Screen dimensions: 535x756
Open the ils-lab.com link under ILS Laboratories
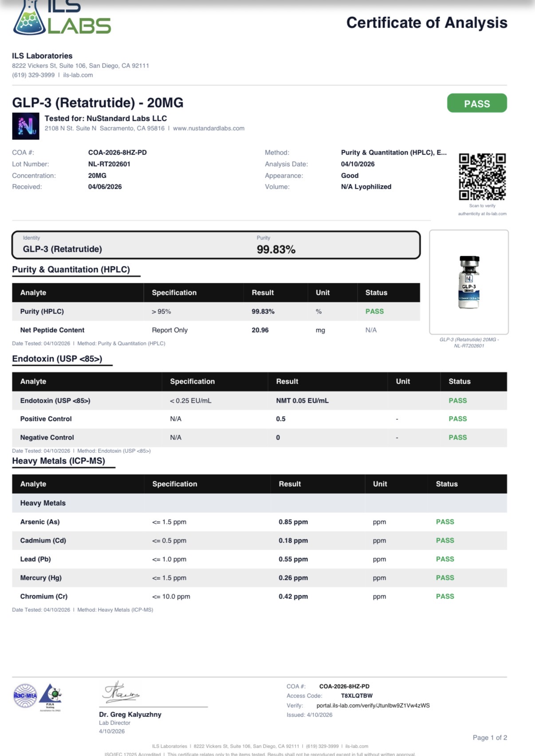78,75
